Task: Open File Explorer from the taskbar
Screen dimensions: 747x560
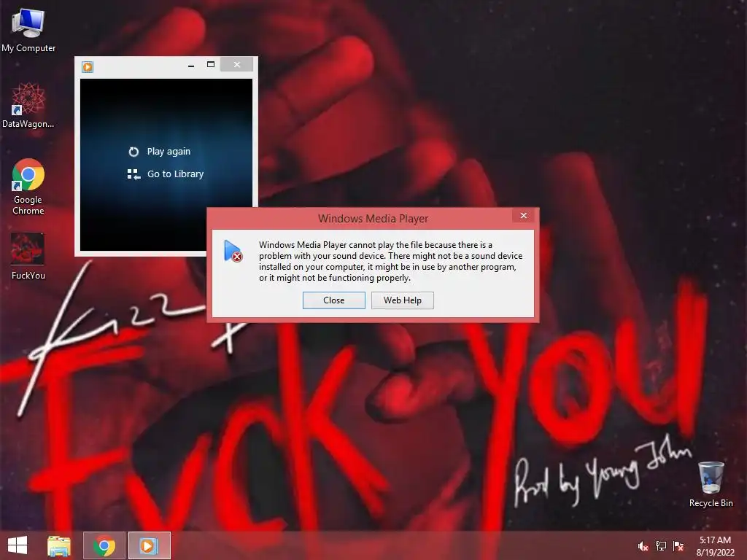Action: [x=59, y=545]
